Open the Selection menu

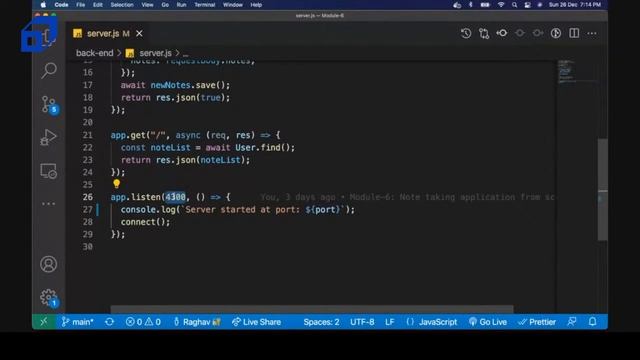(x=122, y=5)
